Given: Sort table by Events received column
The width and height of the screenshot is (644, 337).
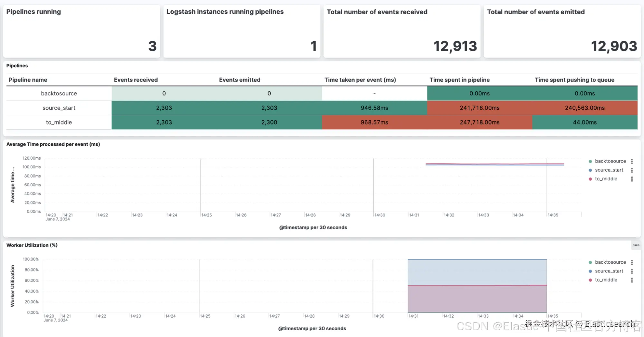Looking at the screenshot, I should 136,80.
